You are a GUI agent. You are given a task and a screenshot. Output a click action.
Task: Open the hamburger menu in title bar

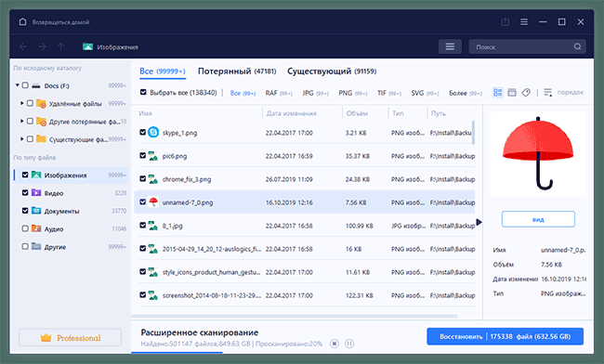(x=524, y=22)
